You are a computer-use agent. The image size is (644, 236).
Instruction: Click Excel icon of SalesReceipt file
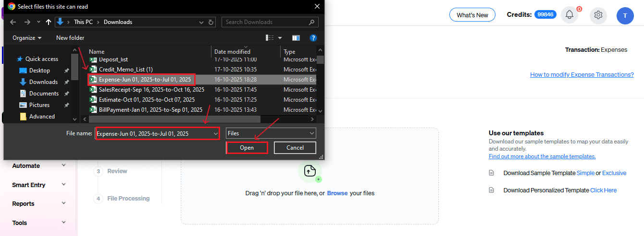(94, 90)
